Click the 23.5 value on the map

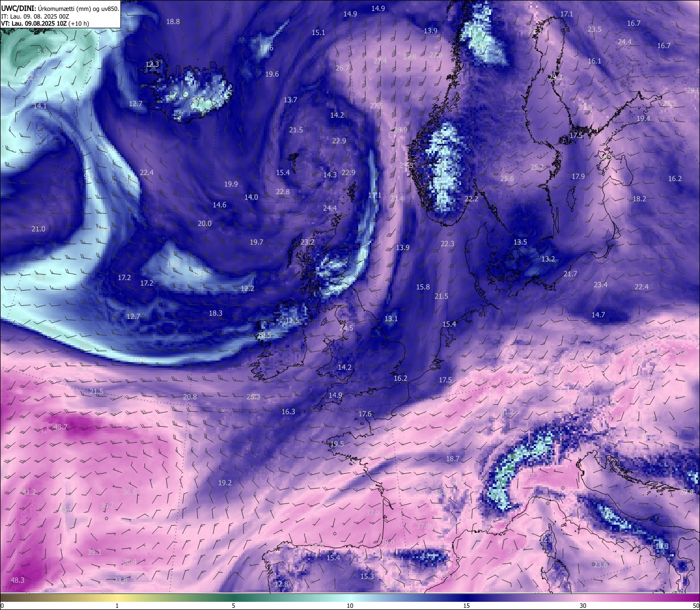pos(594,29)
